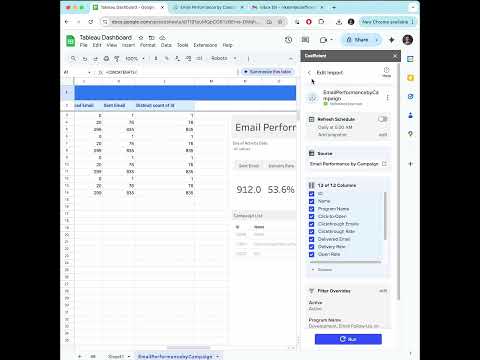Go back using Edit Import arrow

click(309, 73)
